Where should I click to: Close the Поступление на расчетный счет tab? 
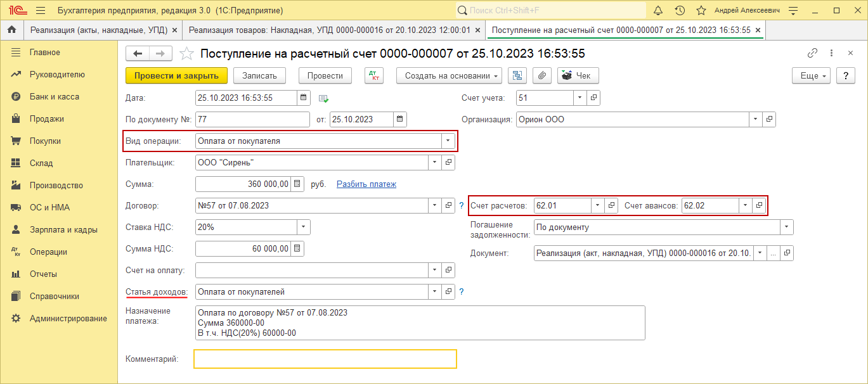point(758,30)
